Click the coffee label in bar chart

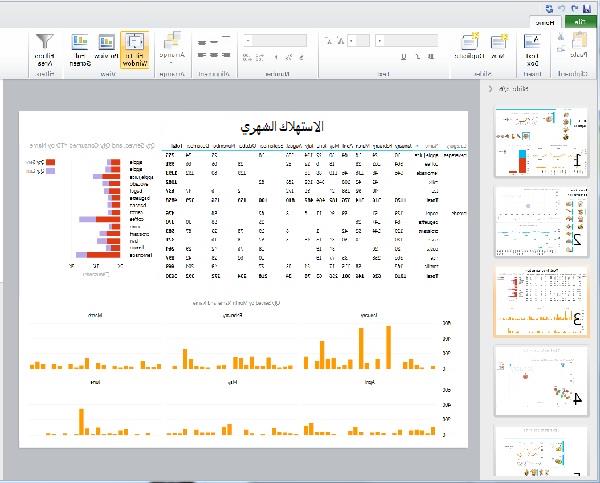[x=137, y=219]
